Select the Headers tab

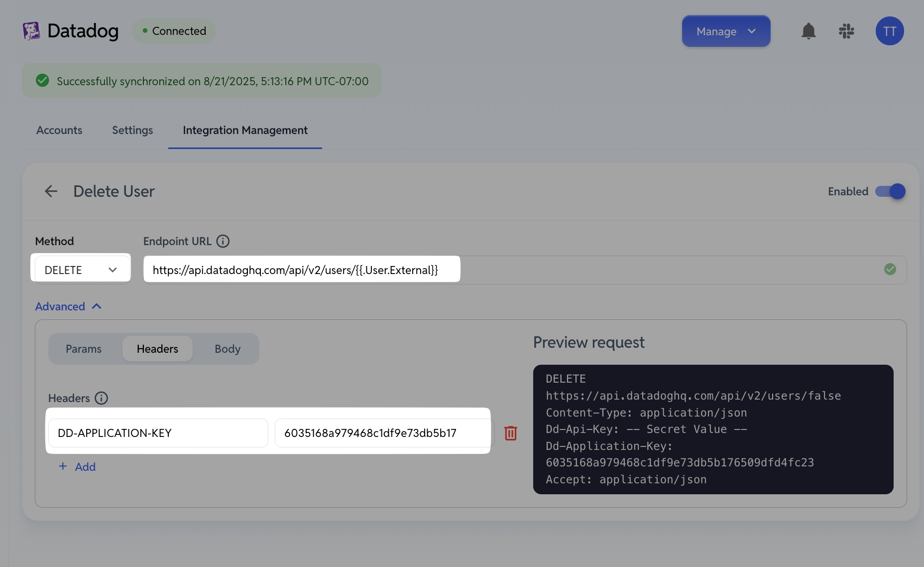[157, 349]
